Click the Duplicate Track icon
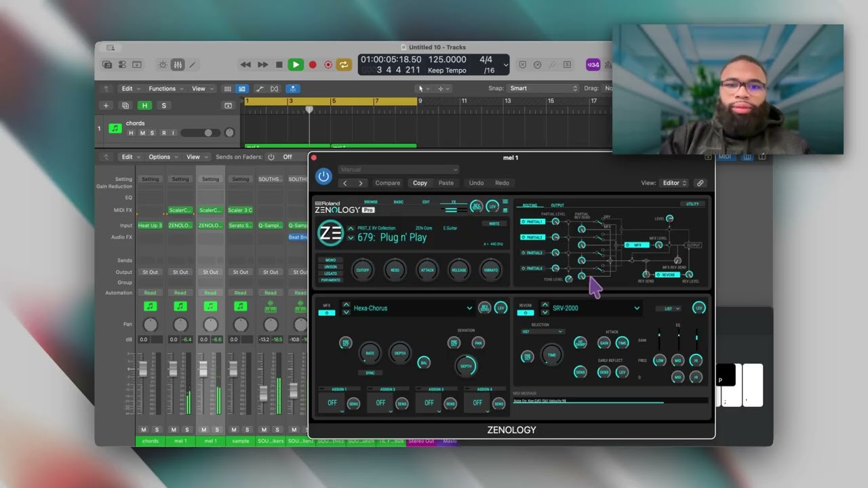The image size is (868, 488). (x=125, y=106)
